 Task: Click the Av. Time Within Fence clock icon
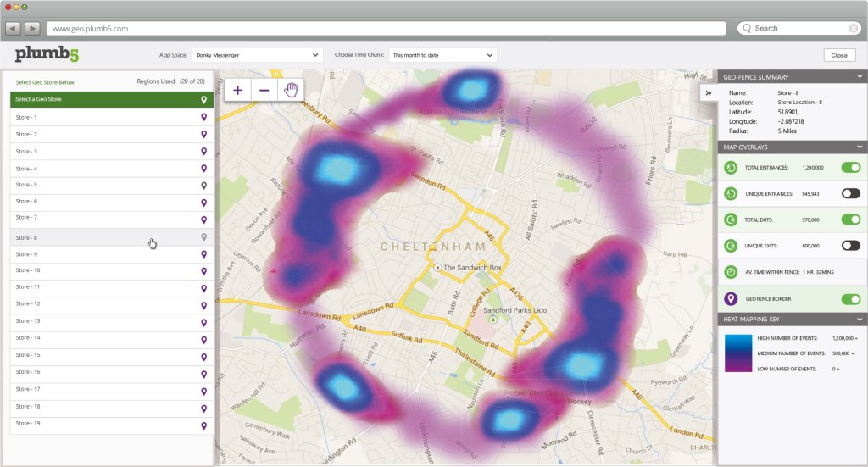[x=731, y=272]
